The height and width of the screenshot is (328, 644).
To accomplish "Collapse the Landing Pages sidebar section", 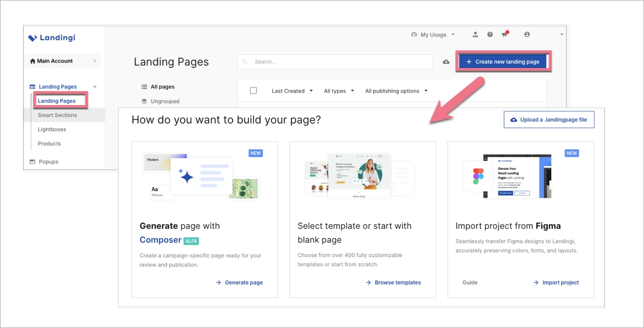I will 95,86.
